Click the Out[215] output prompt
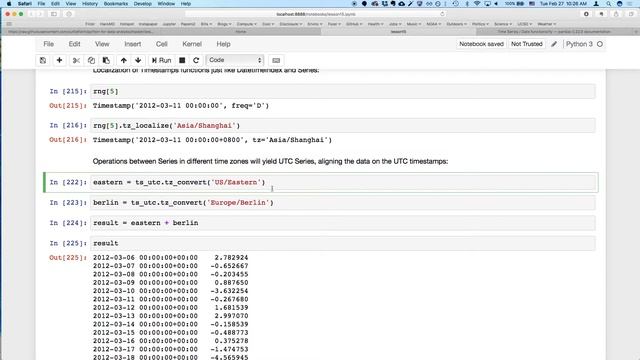Image resolution: width=640 pixels, height=360 pixels. pos(68,106)
